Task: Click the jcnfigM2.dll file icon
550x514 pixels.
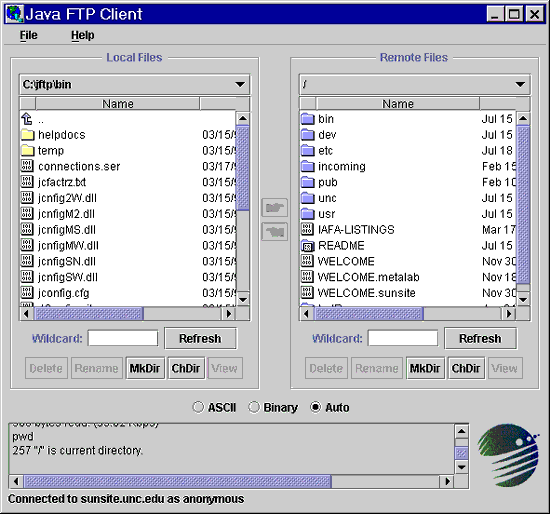Action: [27, 213]
